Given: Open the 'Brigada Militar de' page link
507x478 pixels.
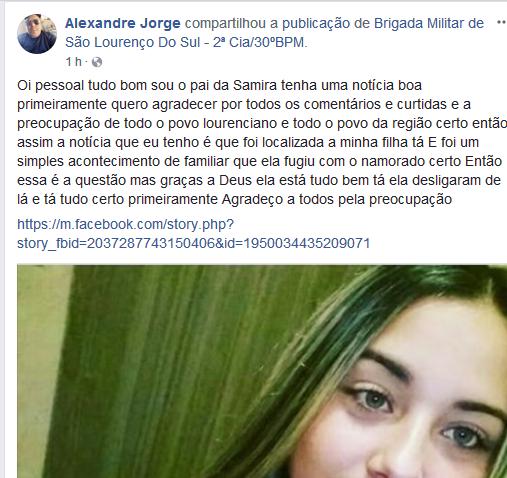Looking at the screenshot, I should (429, 23).
